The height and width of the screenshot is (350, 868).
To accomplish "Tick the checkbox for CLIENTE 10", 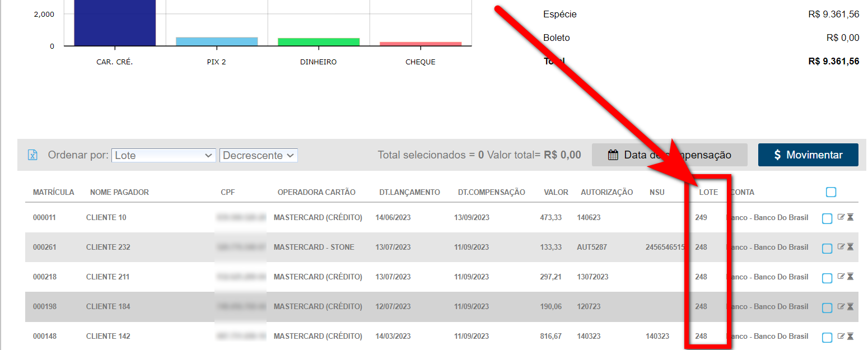I will pos(827,219).
